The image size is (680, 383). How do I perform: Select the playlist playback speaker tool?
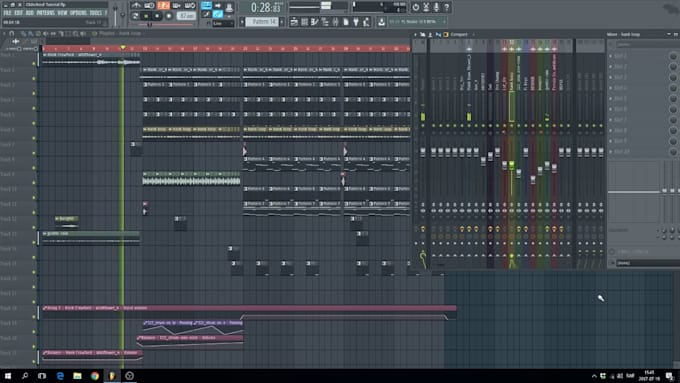pos(82,34)
